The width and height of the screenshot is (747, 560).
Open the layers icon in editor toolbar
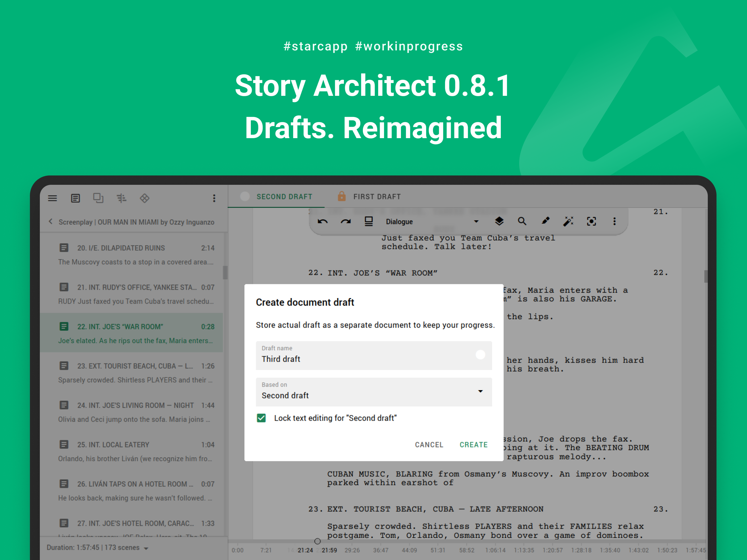(499, 222)
